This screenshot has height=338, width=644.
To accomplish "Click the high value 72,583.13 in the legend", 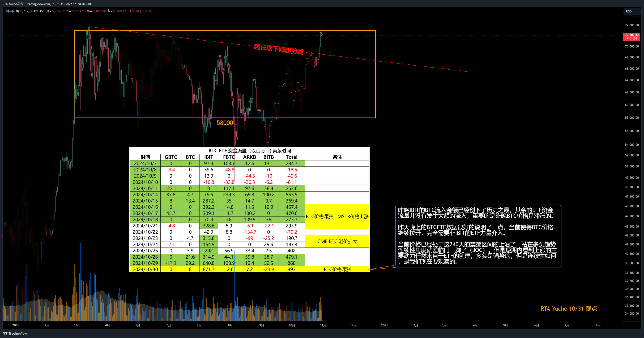I will (x=78, y=11).
